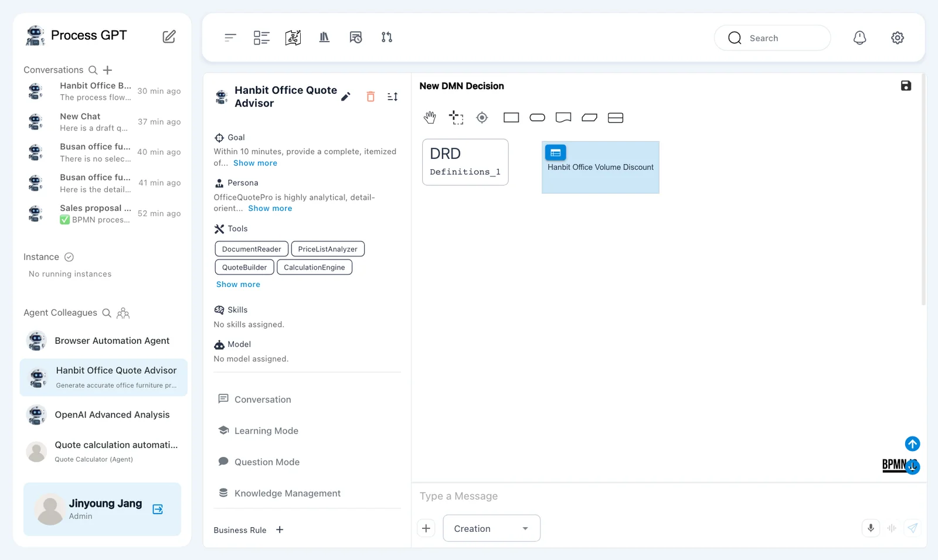Select the lasso selection tool
The height and width of the screenshot is (560, 938).
(456, 118)
